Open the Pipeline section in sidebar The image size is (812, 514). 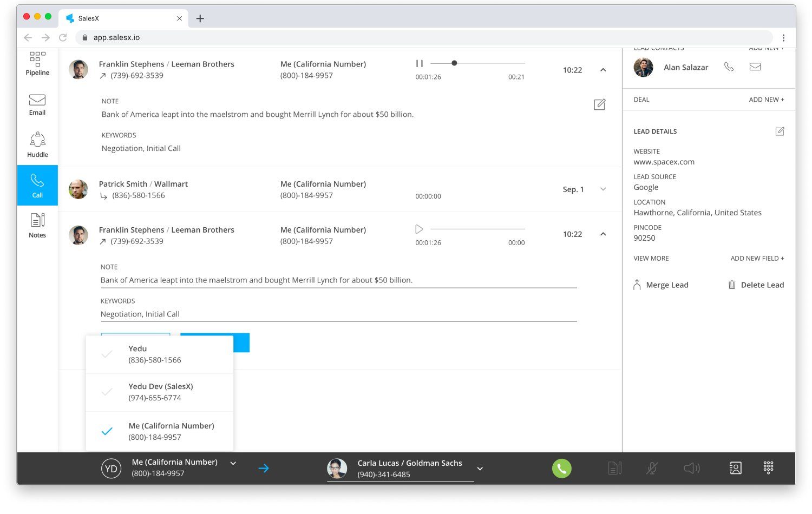[x=37, y=64]
